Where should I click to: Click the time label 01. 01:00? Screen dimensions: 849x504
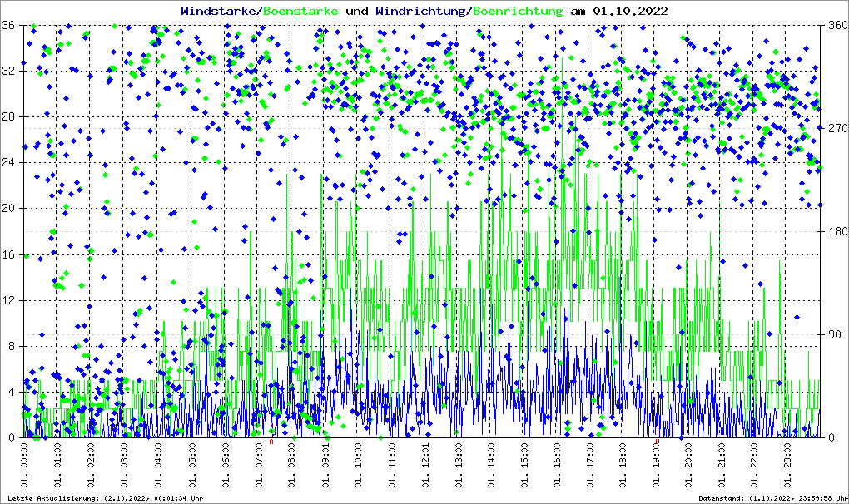click(57, 466)
